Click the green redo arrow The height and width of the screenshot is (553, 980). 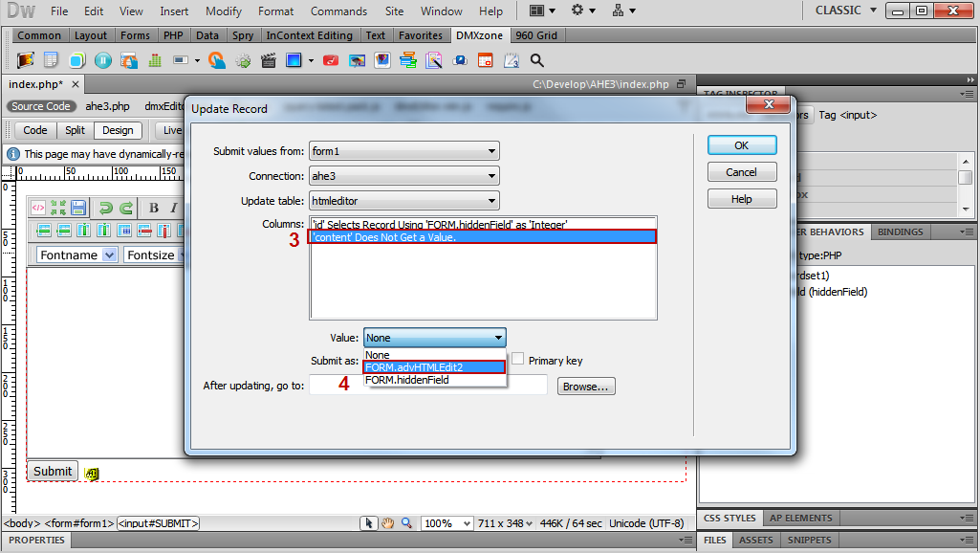tap(126, 208)
